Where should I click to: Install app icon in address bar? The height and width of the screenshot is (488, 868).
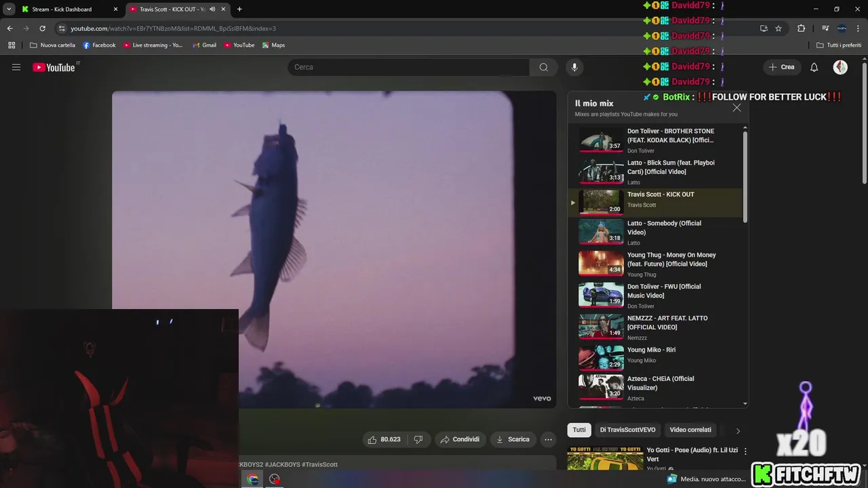click(764, 28)
